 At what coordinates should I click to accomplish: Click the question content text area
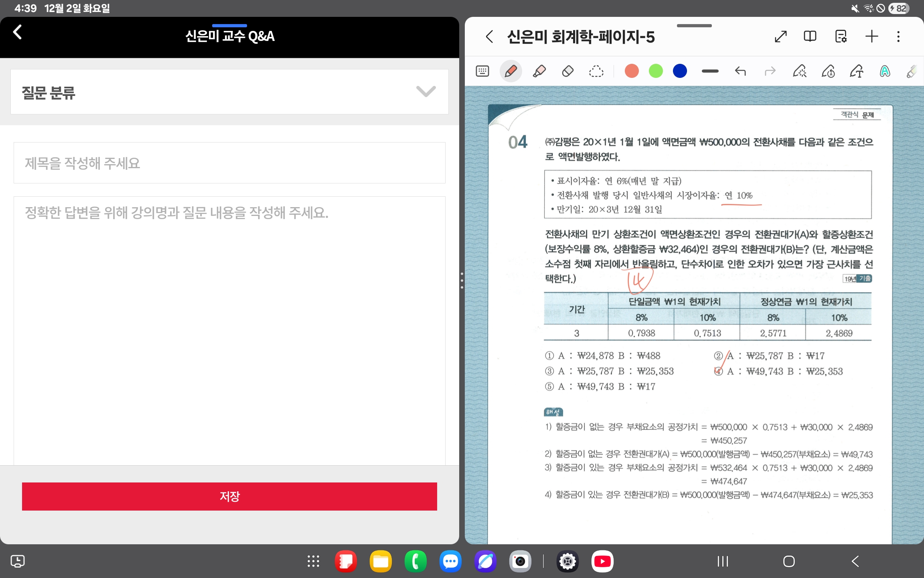[229, 329]
